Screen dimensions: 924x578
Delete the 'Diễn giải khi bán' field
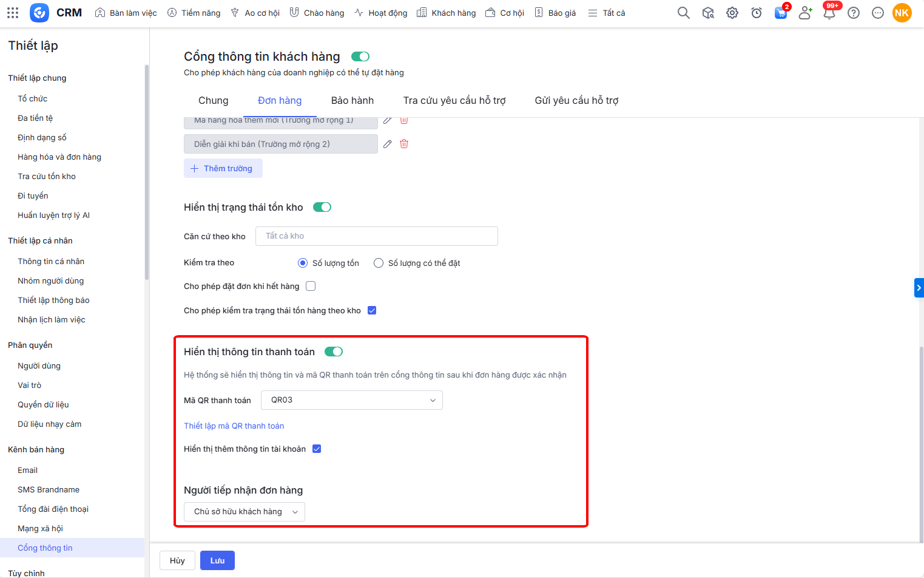coord(404,144)
